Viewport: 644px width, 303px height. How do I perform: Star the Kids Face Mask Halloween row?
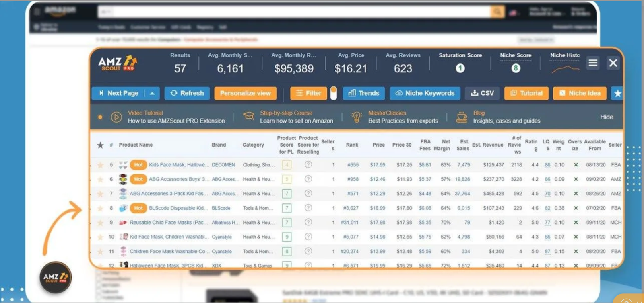100,165
